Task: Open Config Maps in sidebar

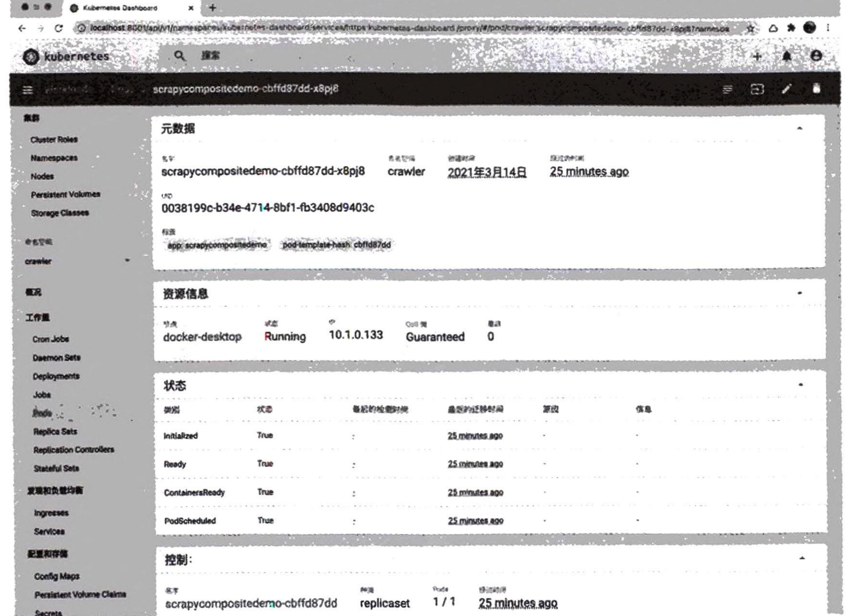Action: coord(57,576)
